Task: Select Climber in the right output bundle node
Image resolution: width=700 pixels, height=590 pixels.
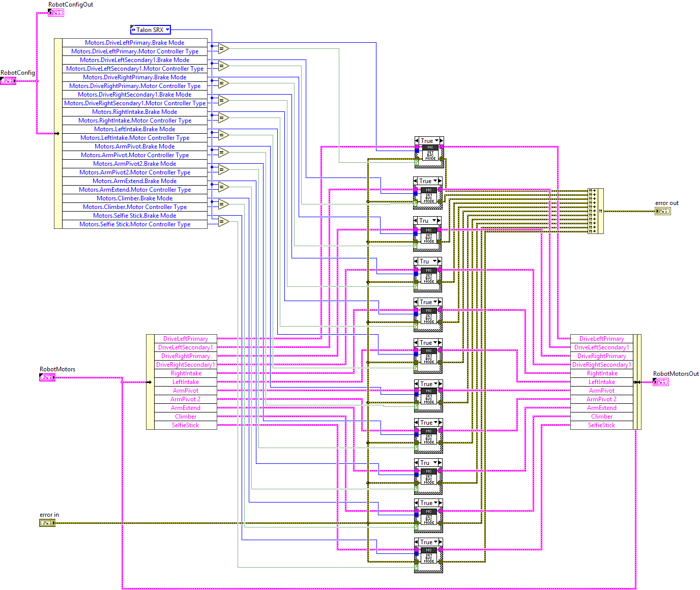Action: (601, 417)
